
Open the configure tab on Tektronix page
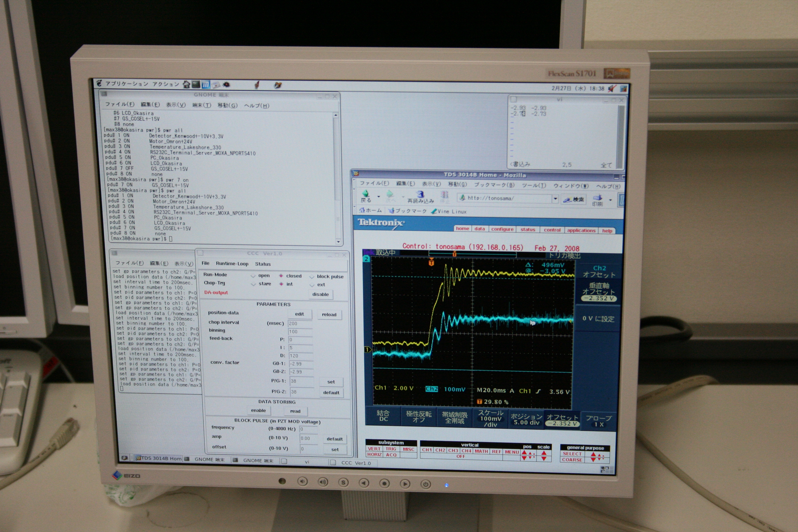coord(502,229)
